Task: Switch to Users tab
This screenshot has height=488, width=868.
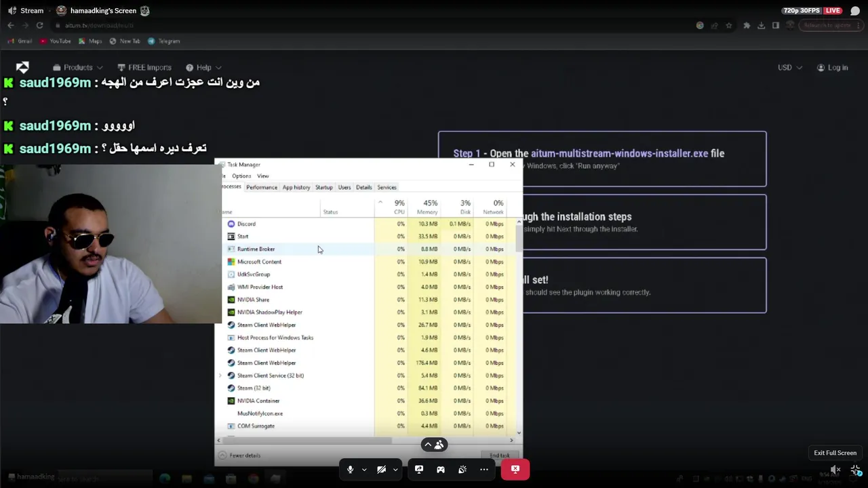Action: click(x=344, y=187)
